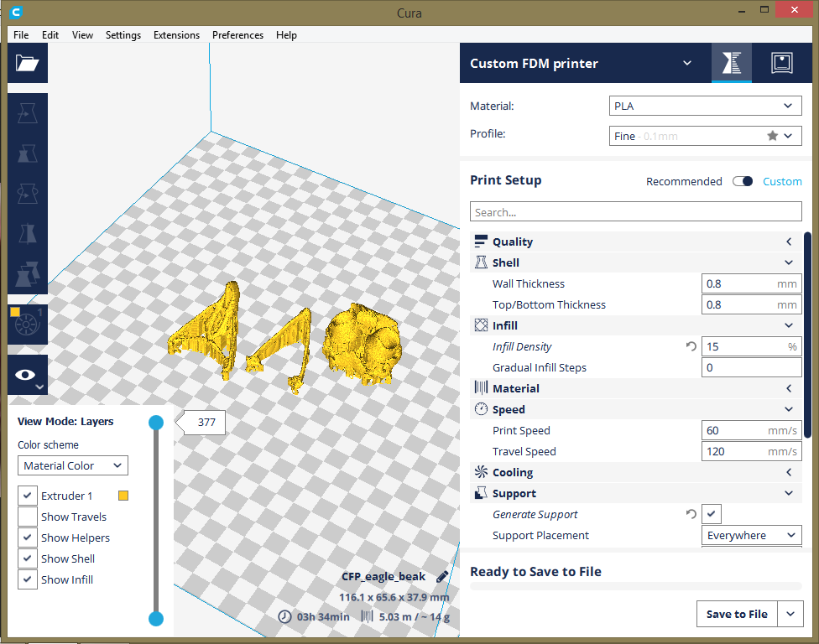Switch to the Monitor stage icon
819x644 pixels.
tap(781, 63)
